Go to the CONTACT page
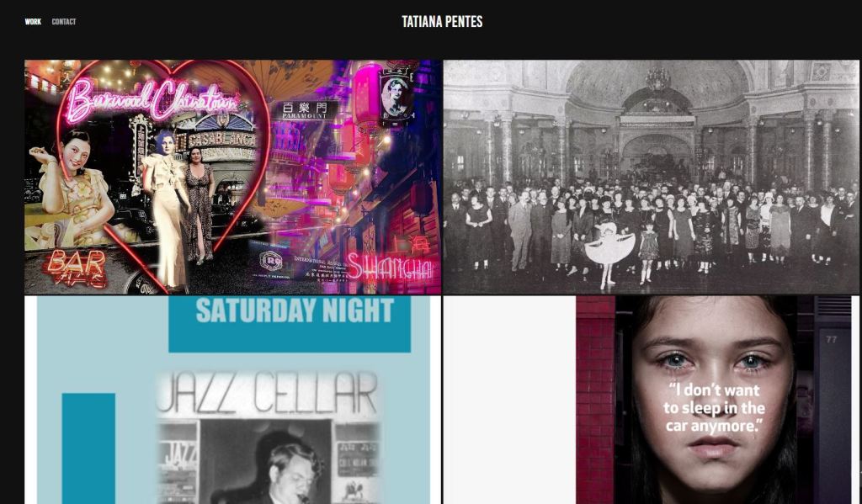Image resolution: width=862 pixels, height=504 pixels. (64, 22)
